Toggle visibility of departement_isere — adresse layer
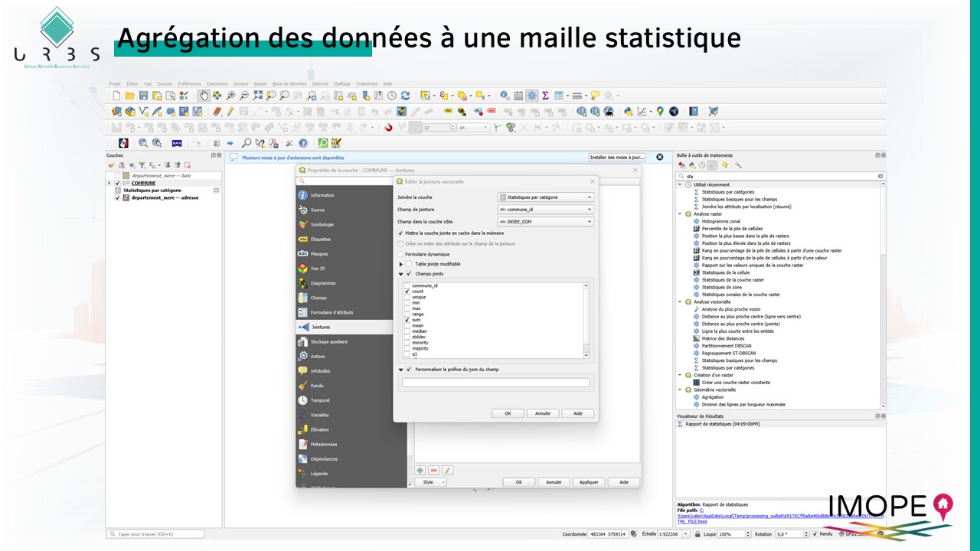Viewport: 980px width, 551px height. click(117, 197)
